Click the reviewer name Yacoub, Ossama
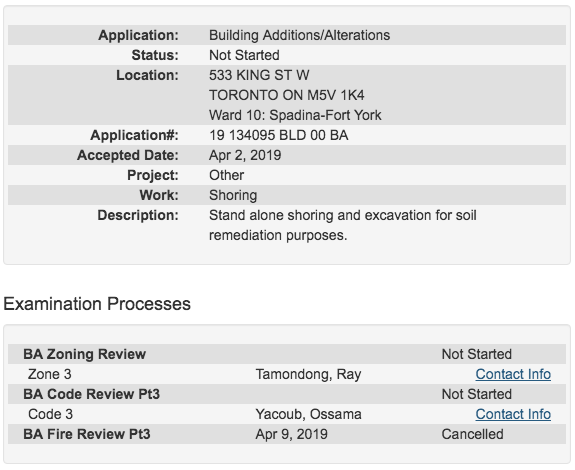Viewport: 575px width, 470px height. [308, 414]
